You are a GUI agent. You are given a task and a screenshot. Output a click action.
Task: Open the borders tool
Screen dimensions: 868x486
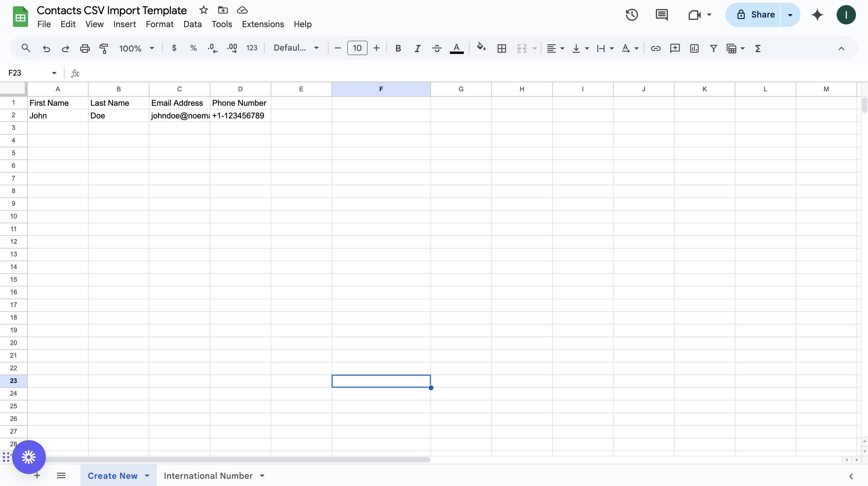502,49
